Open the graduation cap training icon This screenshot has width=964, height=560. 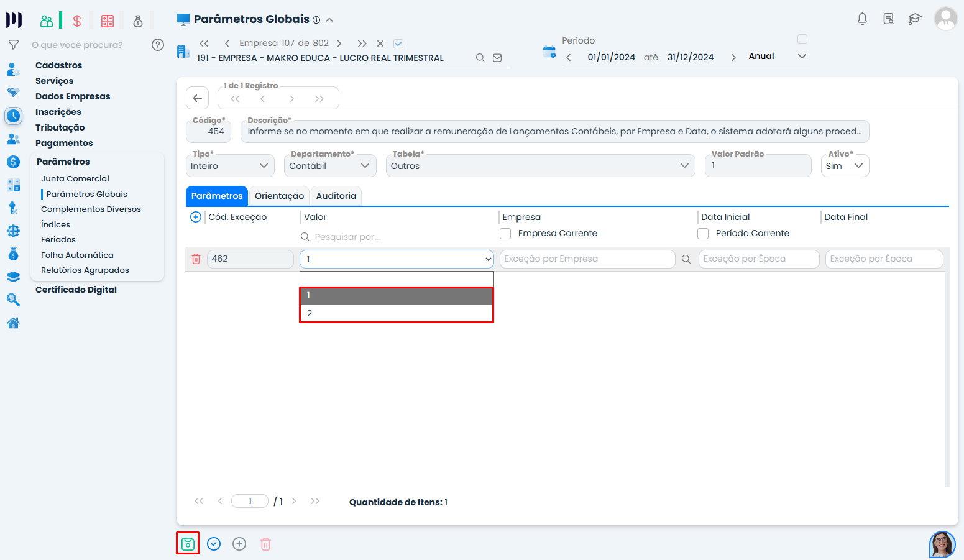click(914, 19)
